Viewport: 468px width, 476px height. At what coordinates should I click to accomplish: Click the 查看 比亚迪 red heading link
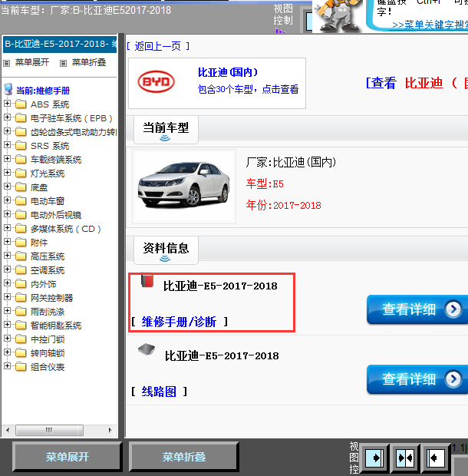[x=417, y=83]
